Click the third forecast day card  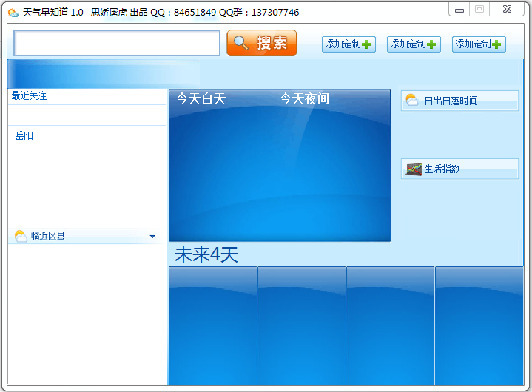point(391,325)
